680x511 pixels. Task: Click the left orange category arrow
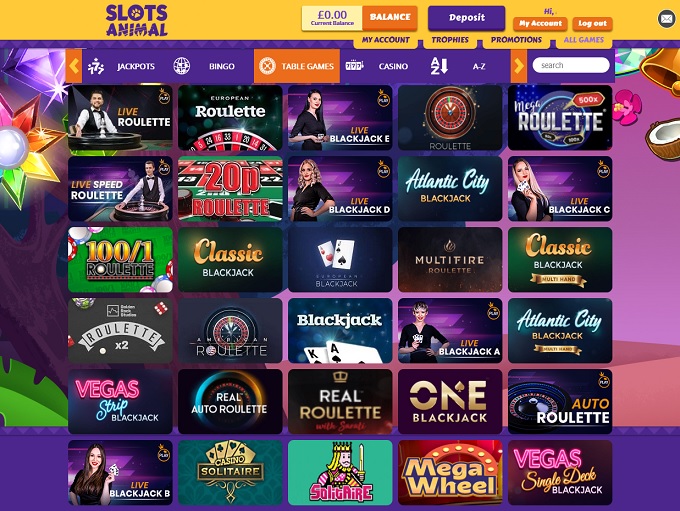pos(74,66)
